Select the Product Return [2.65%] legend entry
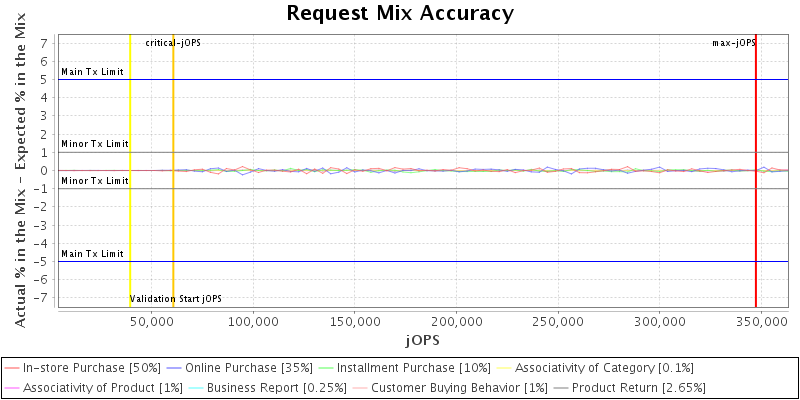 click(x=632, y=387)
